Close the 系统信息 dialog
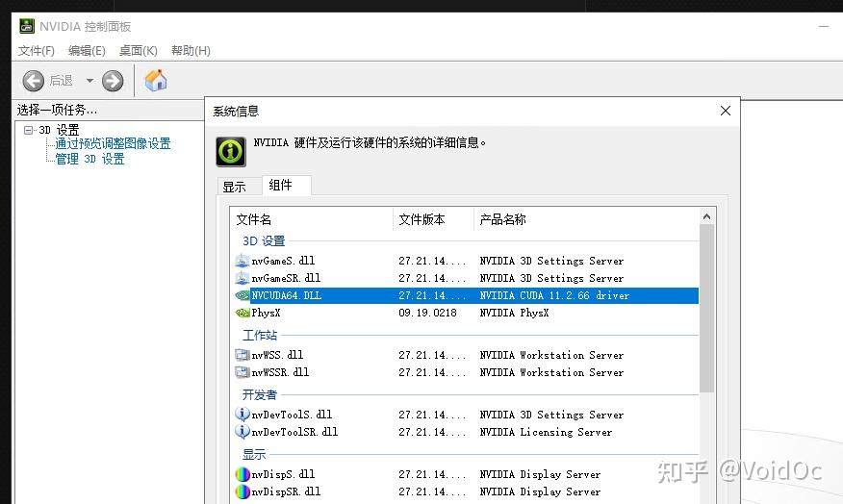Image resolution: width=843 pixels, height=504 pixels. (x=726, y=111)
